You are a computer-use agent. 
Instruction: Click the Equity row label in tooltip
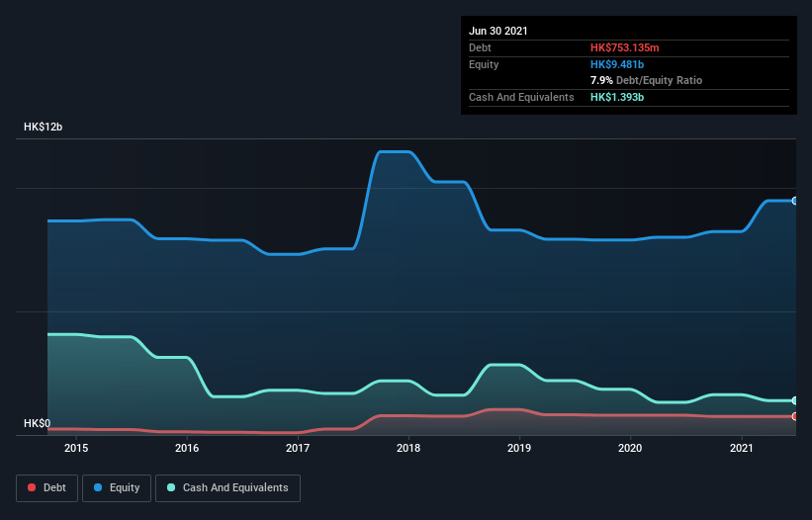click(484, 64)
